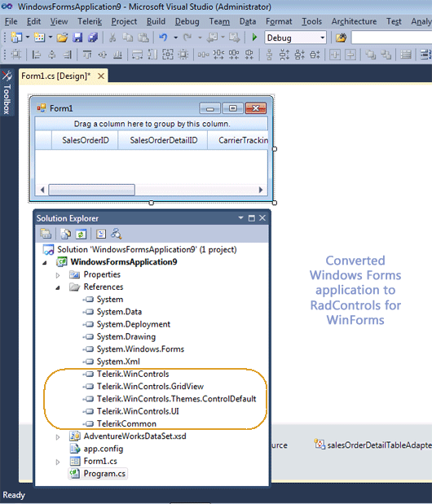Open the New Project dropdown arrow
The width and height of the screenshot is (432, 504).
pyautogui.click(x=28, y=37)
